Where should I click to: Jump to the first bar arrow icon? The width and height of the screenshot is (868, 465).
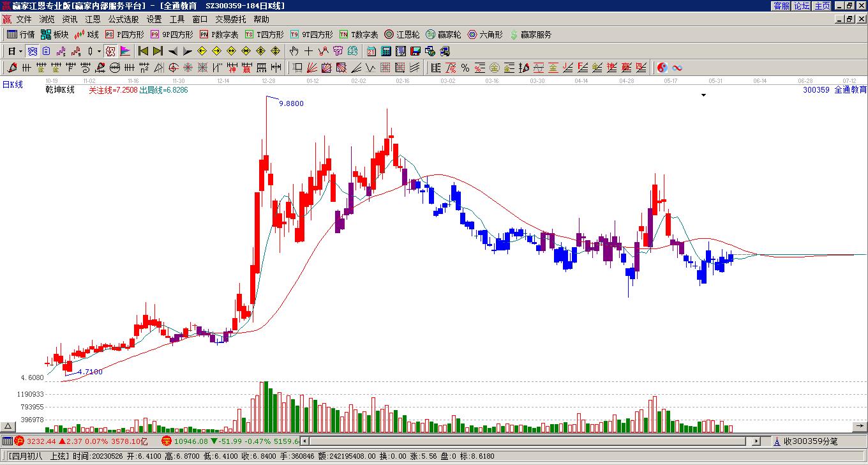click(x=143, y=51)
